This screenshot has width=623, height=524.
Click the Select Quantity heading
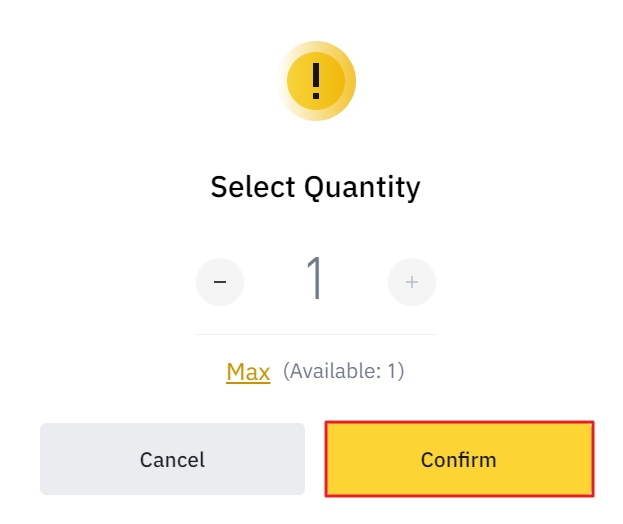(x=315, y=187)
